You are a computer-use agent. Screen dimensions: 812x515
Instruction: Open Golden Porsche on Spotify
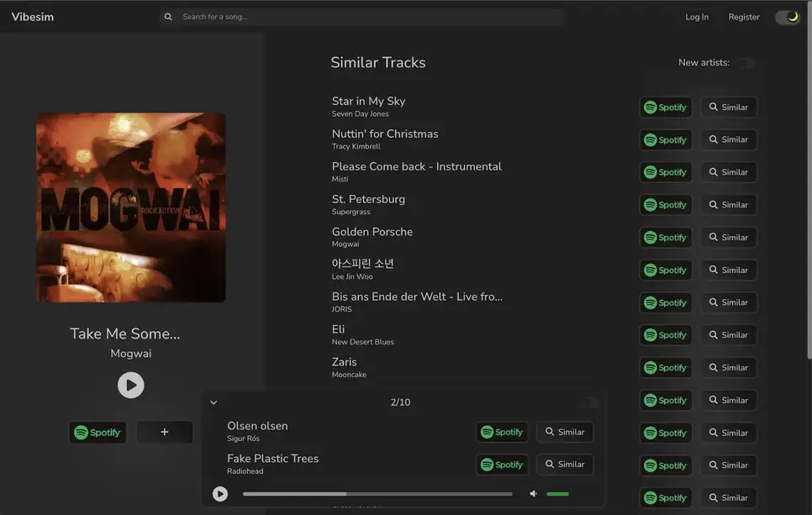point(666,238)
